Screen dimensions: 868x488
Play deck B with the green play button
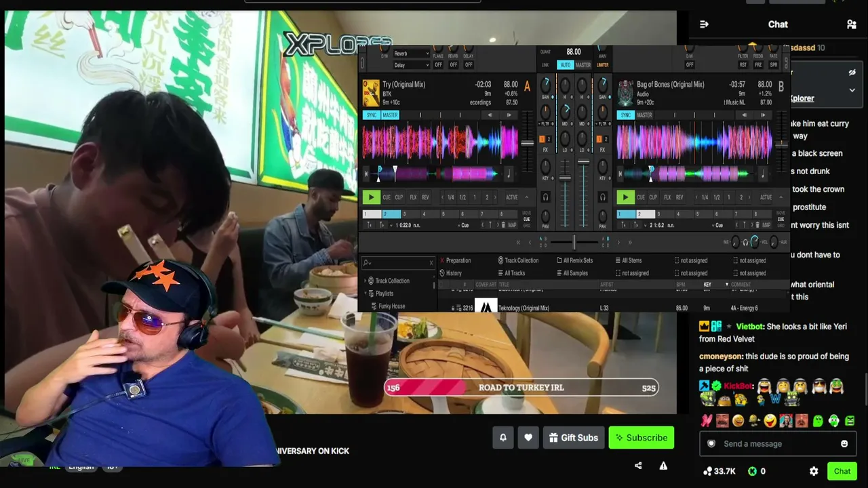click(625, 197)
